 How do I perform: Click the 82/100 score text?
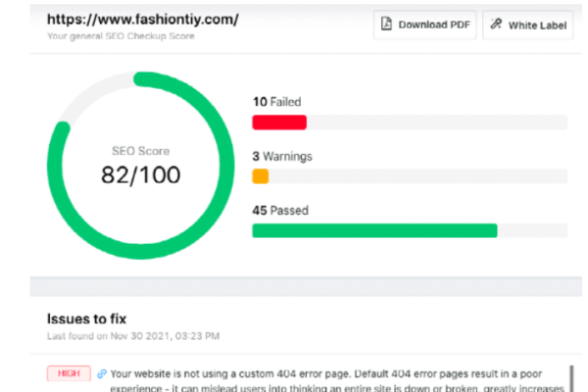(140, 174)
